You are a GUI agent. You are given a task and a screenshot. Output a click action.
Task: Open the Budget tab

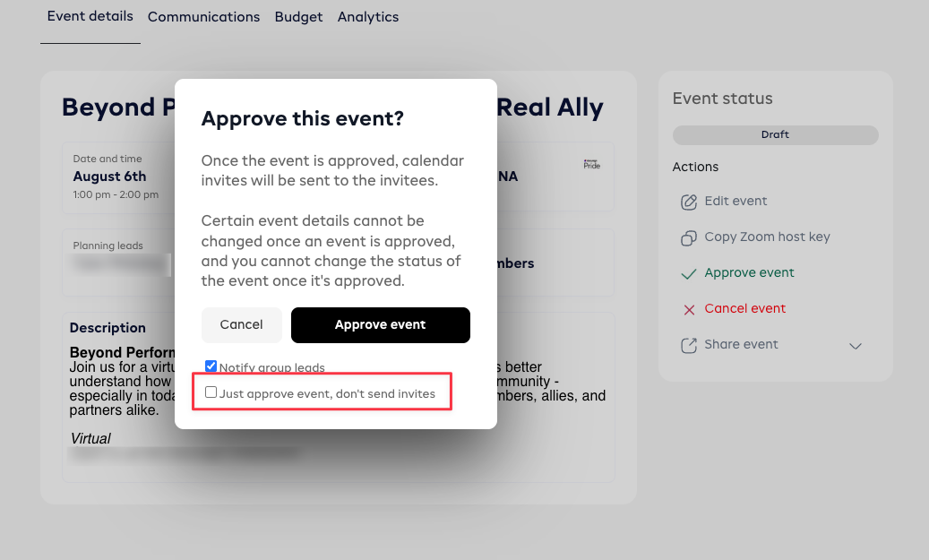pos(298,17)
